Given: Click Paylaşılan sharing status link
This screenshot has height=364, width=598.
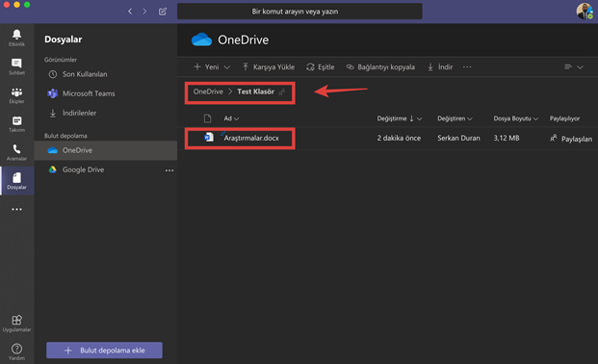Looking at the screenshot, I should coord(571,139).
